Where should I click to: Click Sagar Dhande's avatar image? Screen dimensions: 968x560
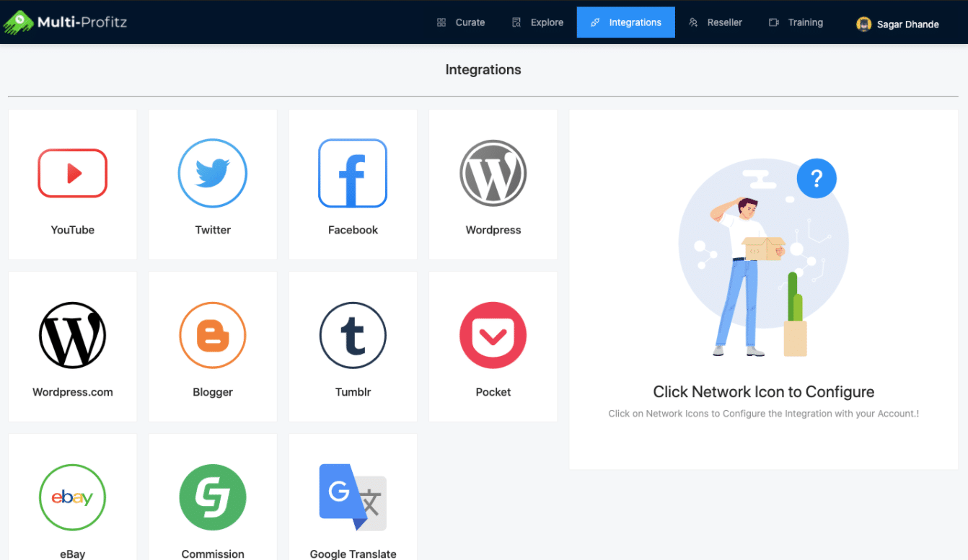click(x=863, y=24)
